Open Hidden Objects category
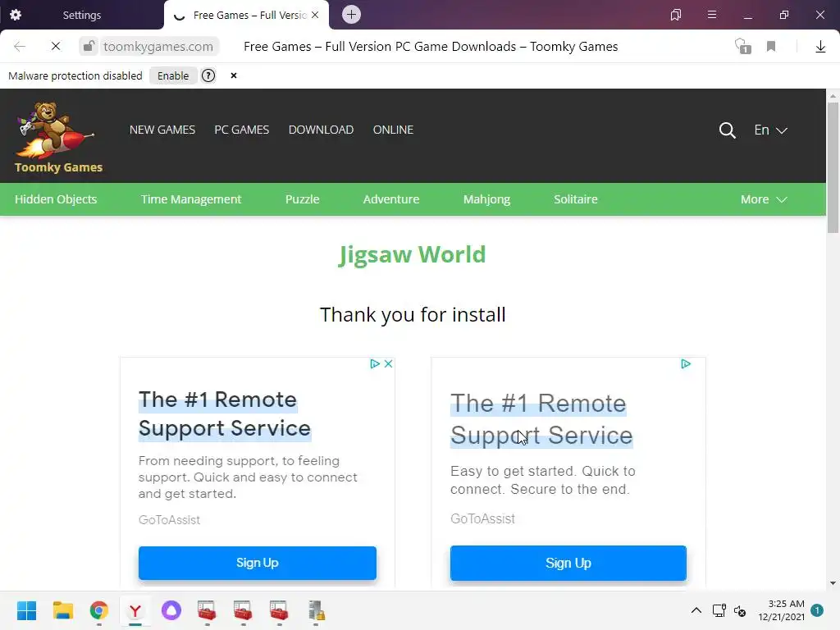The image size is (840, 630). (x=56, y=199)
